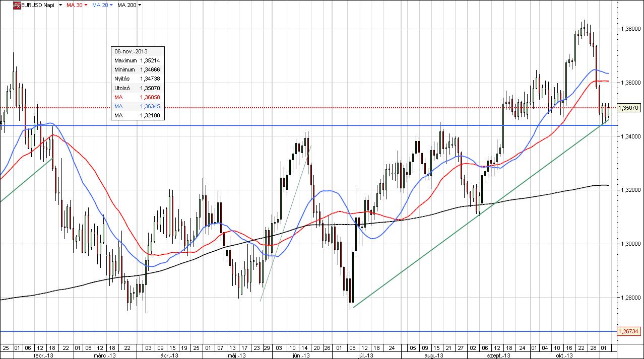The image size is (644, 359).
Task: Click the 1,34000 price axis label
Action: coord(630,136)
